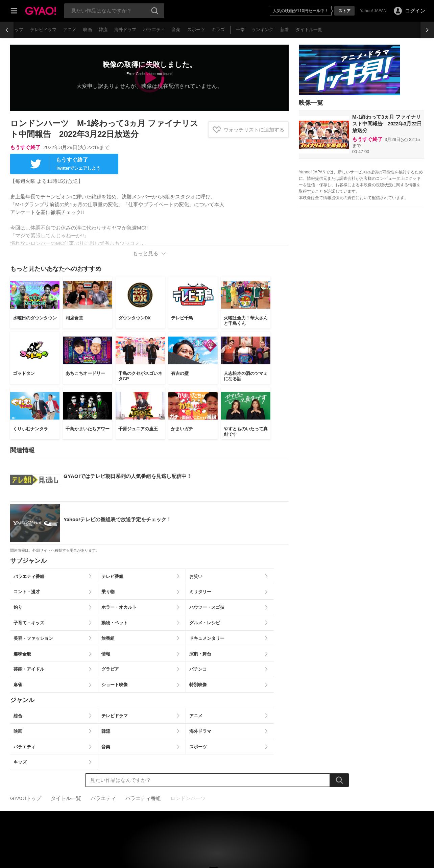This screenshot has width=434, height=868.
Task: Select ランキング in top nav
Action: click(x=262, y=30)
